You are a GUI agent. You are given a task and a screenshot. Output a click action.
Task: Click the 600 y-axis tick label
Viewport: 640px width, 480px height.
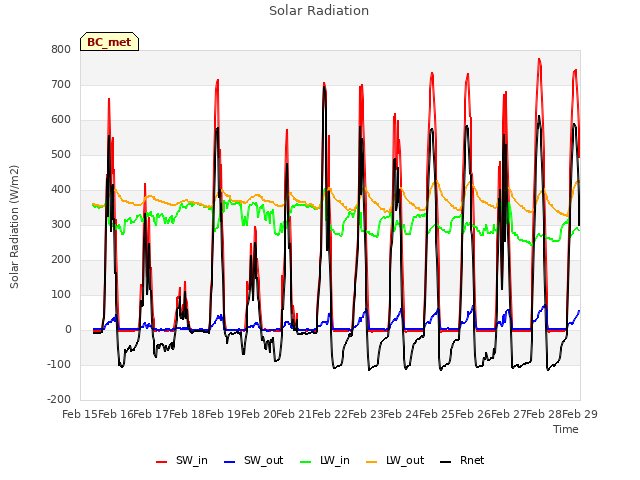pyautogui.click(x=61, y=120)
